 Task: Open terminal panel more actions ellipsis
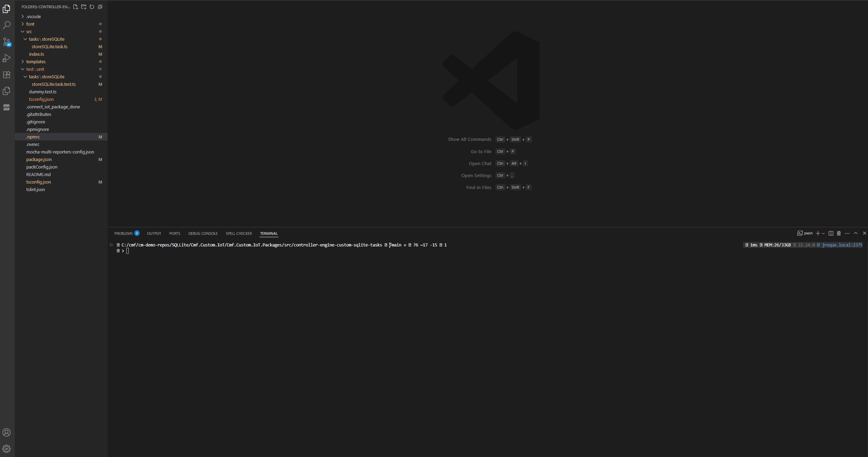pyautogui.click(x=847, y=233)
